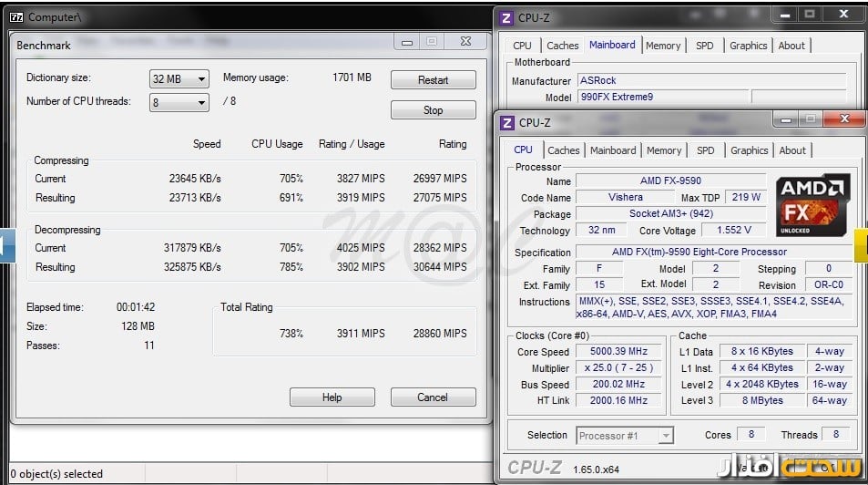Click Memory usage value 1701 MB

point(352,77)
